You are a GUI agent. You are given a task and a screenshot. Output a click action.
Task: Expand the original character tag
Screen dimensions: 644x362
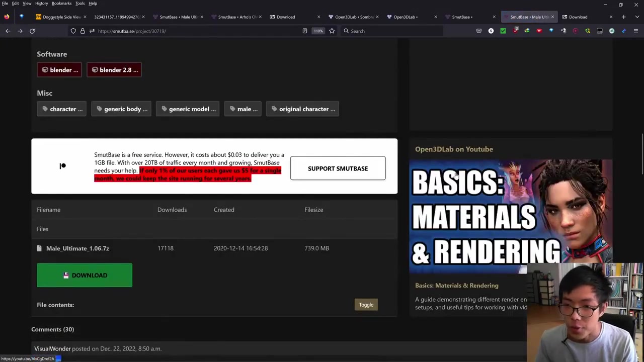302,109
